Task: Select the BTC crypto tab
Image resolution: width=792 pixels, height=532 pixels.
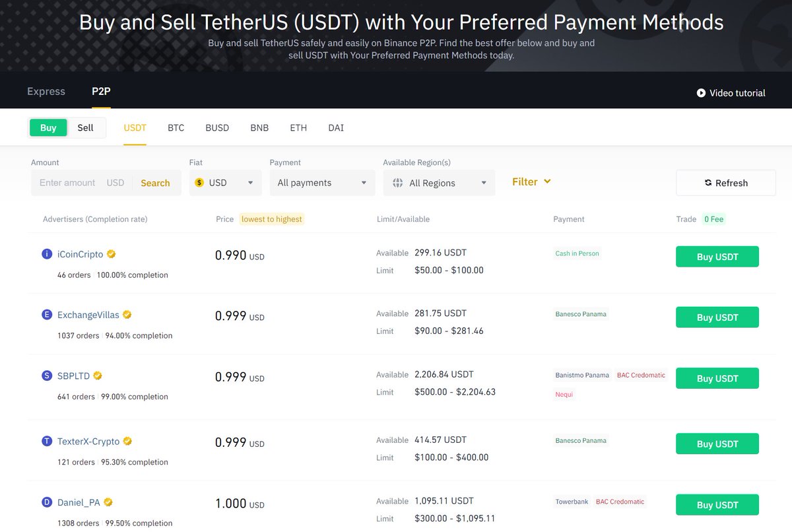Action: coord(176,127)
